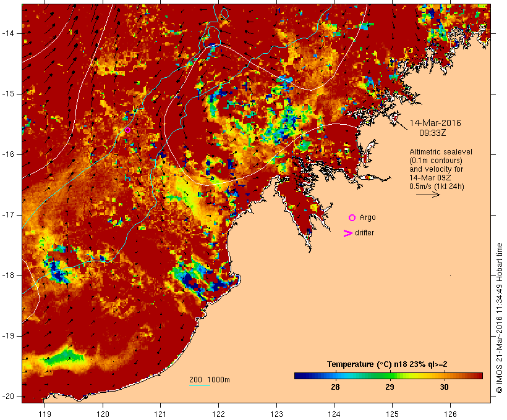Click the magenta Argo circle marker on map

pyautogui.click(x=127, y=130)
